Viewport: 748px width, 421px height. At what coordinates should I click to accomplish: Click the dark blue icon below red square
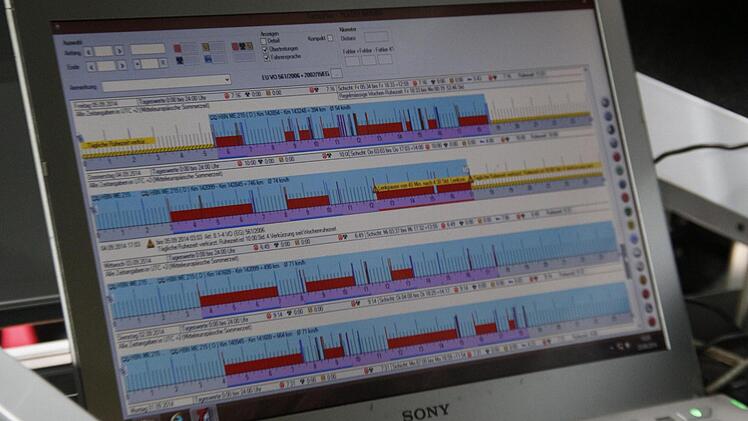tap(178, 61)
